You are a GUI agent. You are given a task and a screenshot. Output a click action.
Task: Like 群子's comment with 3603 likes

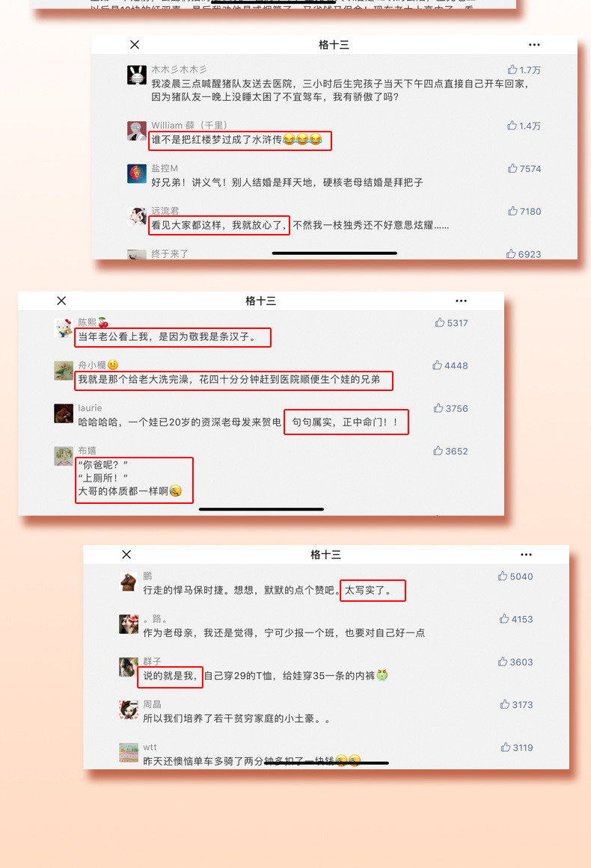(x=503, y=662)
